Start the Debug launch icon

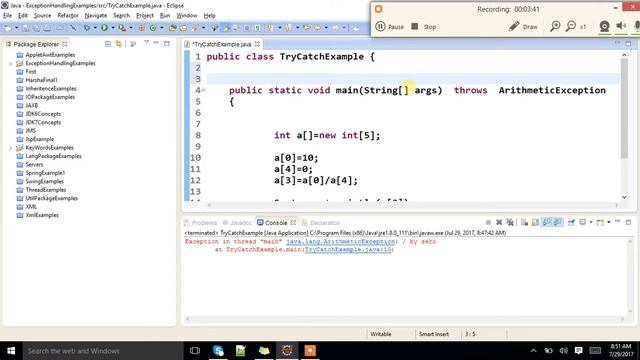[87, 28]
